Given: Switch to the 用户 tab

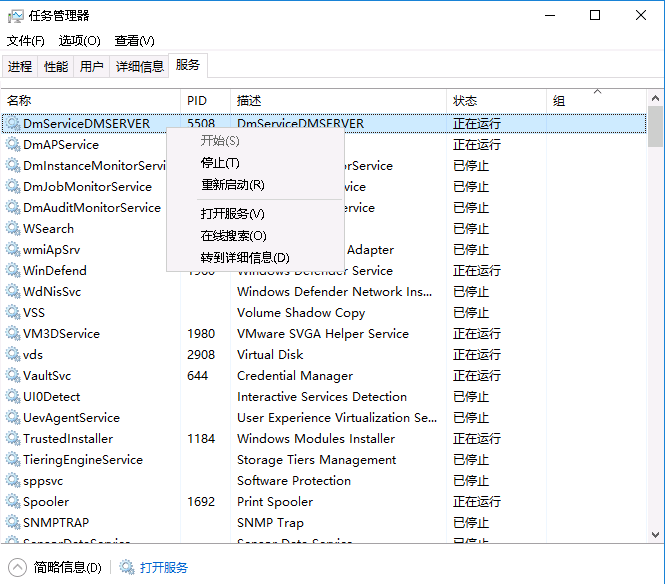Looking at the screenshot, I should [92, 67].
